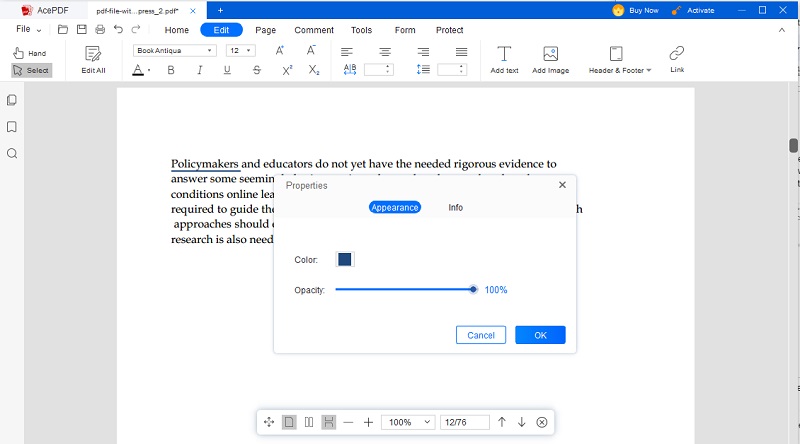Viewport: 800px width, 444px height.
Task: Confirm Properties dialog with OK
Action: tap(540, 335)
